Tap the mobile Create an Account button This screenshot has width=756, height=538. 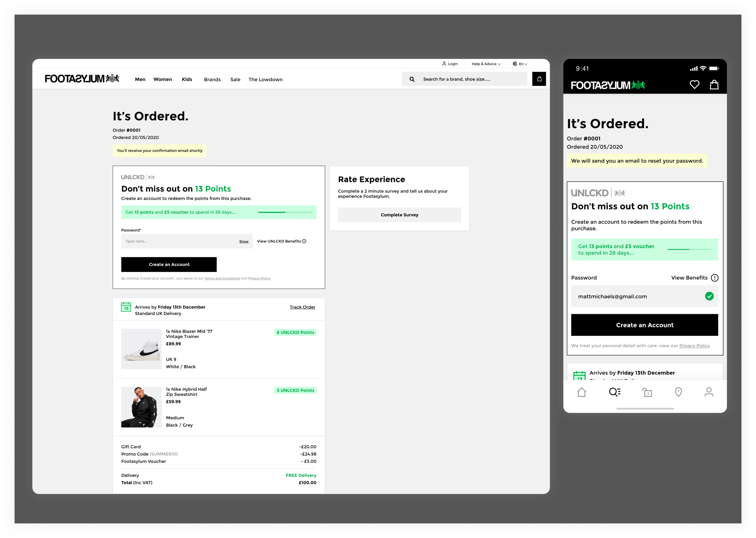(x=644, y=325)
